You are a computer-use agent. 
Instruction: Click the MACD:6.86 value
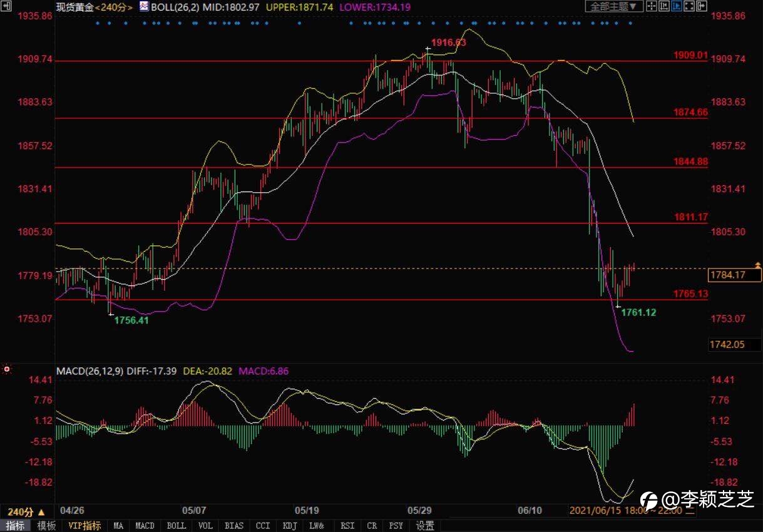pos(262,371)
